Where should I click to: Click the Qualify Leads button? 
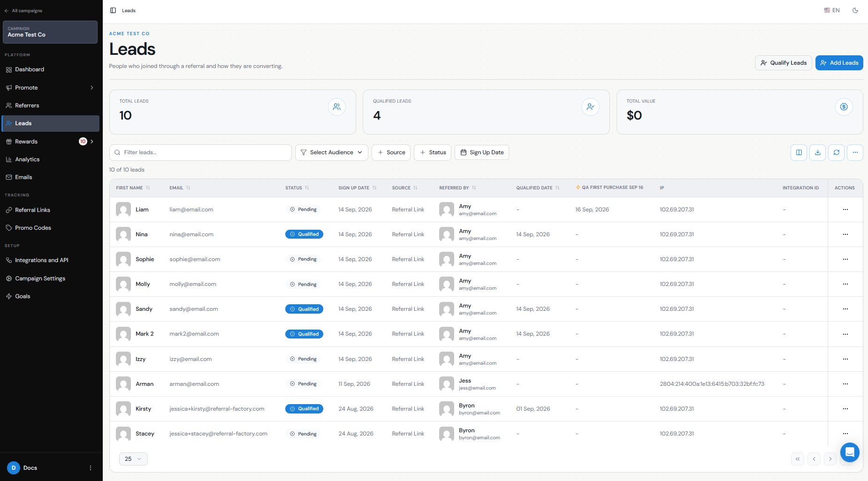pos(783,63)
